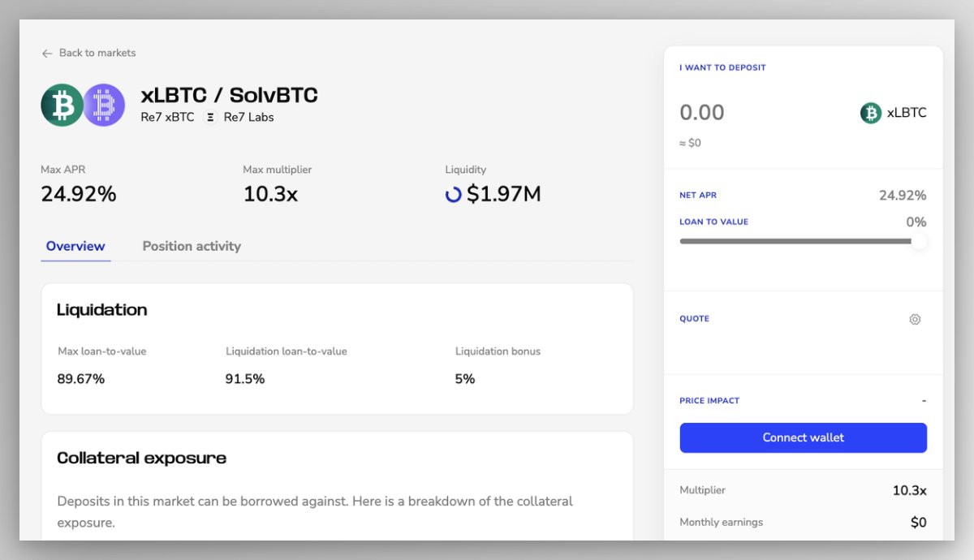974x560 pixels.
Task: Click the purple SolvBTC token logo
Action: pos(104,105)
